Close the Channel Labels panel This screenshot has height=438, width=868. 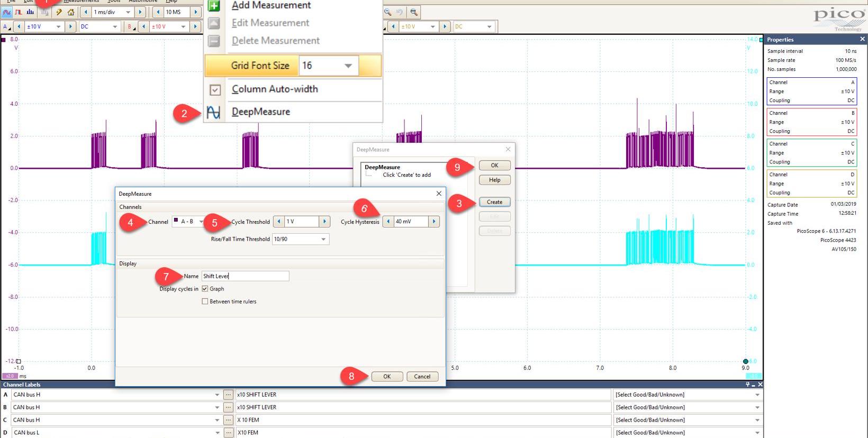tap(760, 385)
